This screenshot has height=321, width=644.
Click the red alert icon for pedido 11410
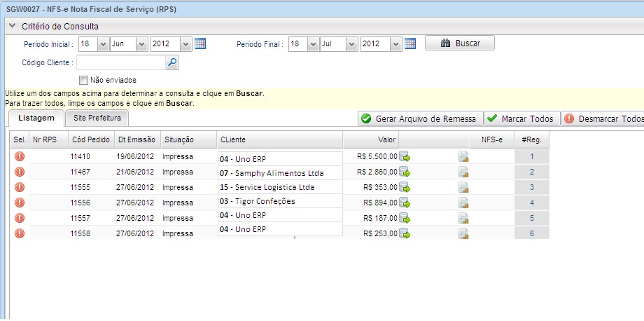tap(20, 156)
